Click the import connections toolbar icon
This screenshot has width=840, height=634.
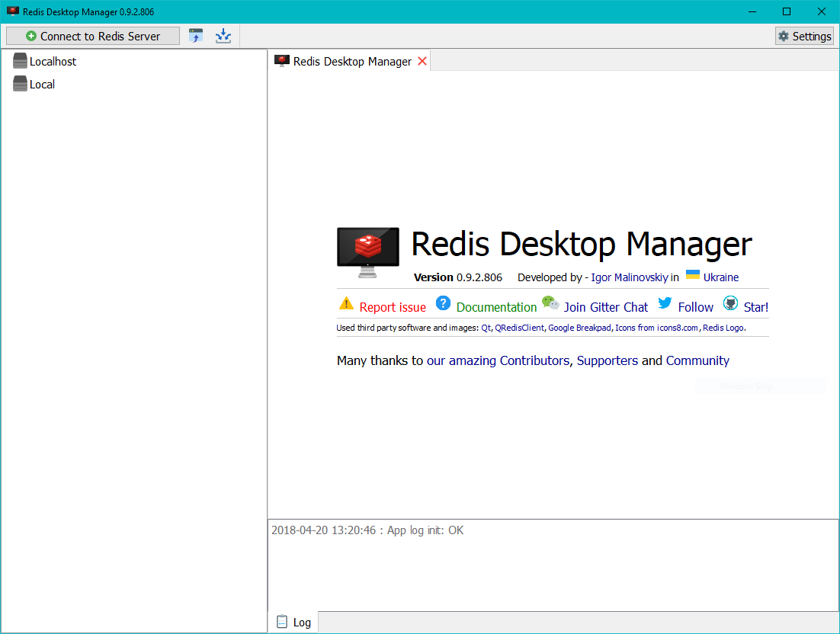(x=223, y=35)
